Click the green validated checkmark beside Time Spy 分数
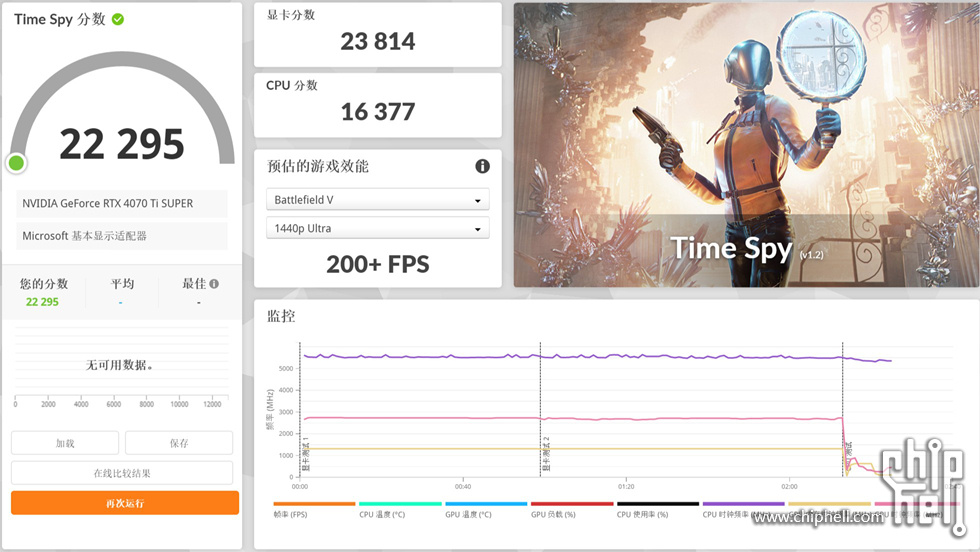The height and width of the screenshot is (552, 980). pyautogui.click(x=118, y=19)
